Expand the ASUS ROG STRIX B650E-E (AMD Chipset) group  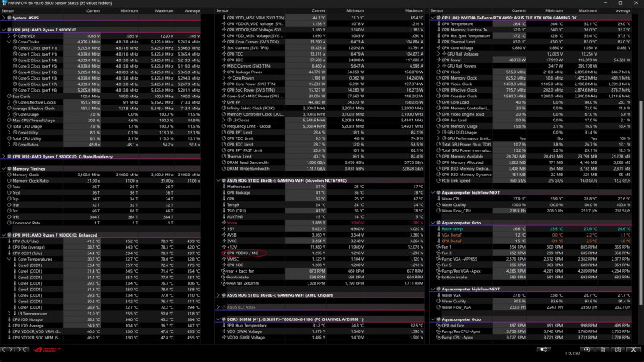pyautogui.click(x=218, y=295)
